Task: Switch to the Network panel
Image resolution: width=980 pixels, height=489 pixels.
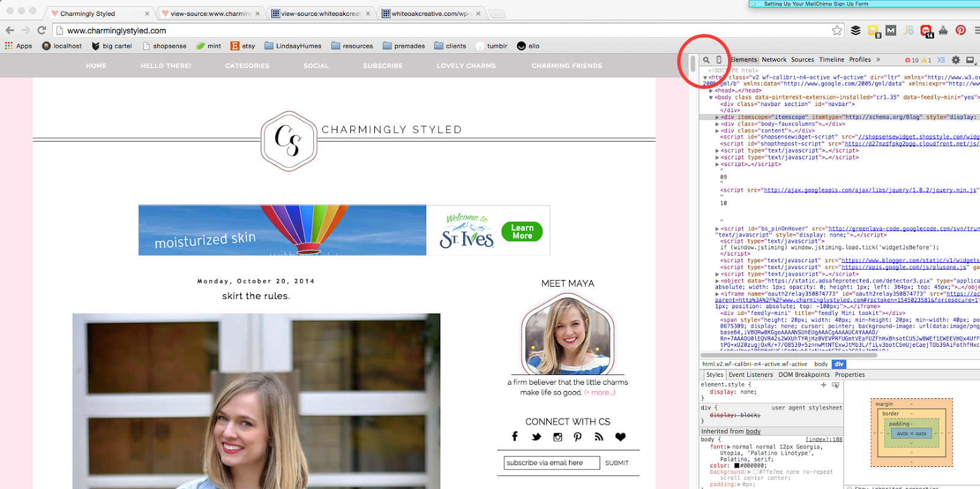Action: [774, 59]
